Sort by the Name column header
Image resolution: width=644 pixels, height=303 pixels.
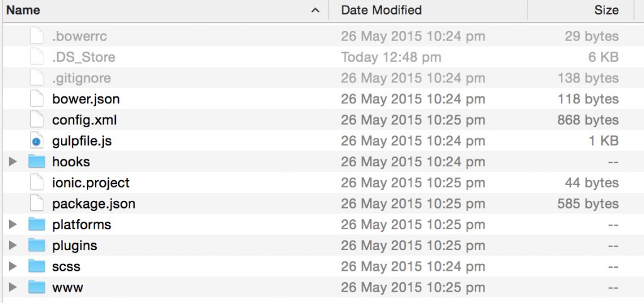tap(24, 10)
